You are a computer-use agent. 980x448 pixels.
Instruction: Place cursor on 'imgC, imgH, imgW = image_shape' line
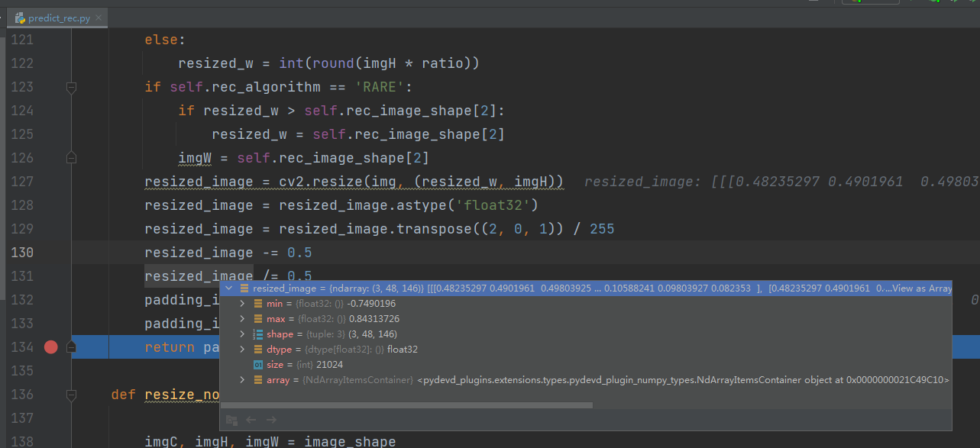(x=270, y=442)
